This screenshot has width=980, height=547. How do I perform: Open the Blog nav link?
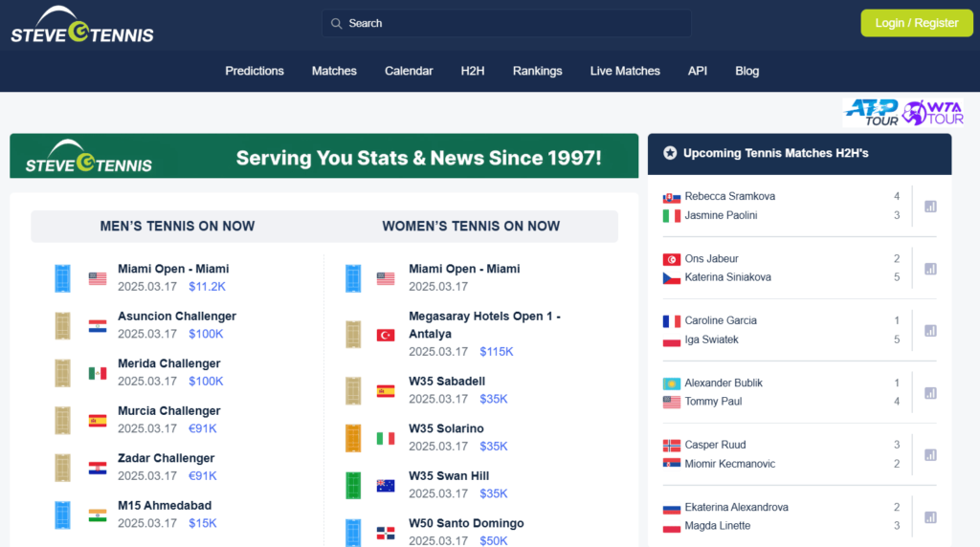click(746, 71)
